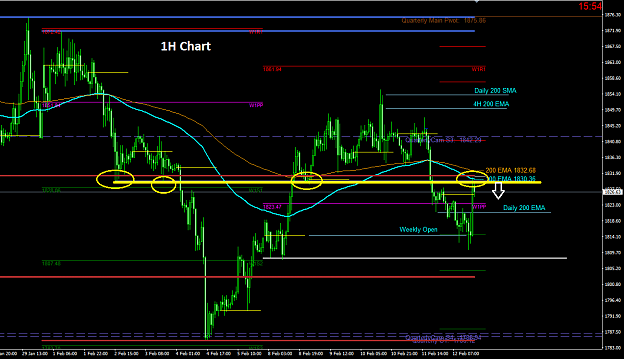Viewport: 625px width, 360px height.
Task: Click the current price tag on price axis
Action: tap(614, 192)
